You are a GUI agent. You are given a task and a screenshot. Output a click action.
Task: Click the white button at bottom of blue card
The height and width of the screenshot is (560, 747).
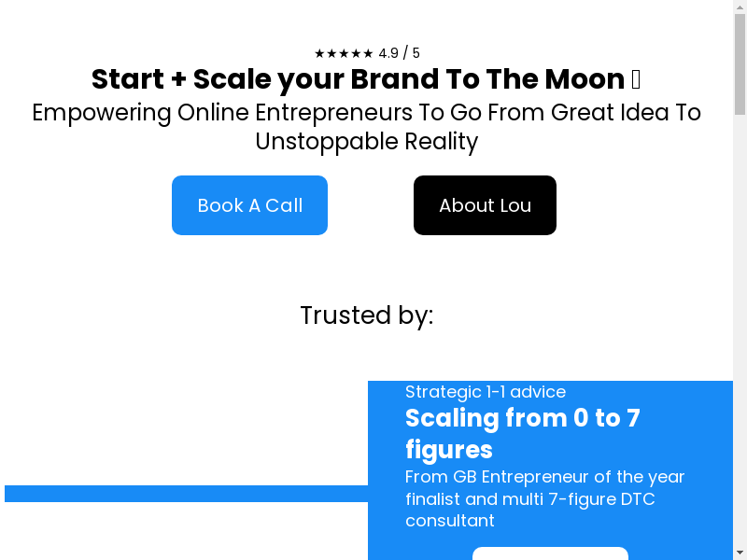[x=550, y=553]
